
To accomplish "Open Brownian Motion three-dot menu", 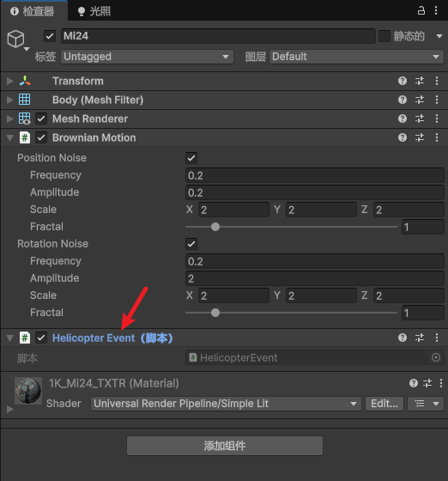I will point(437,137).
